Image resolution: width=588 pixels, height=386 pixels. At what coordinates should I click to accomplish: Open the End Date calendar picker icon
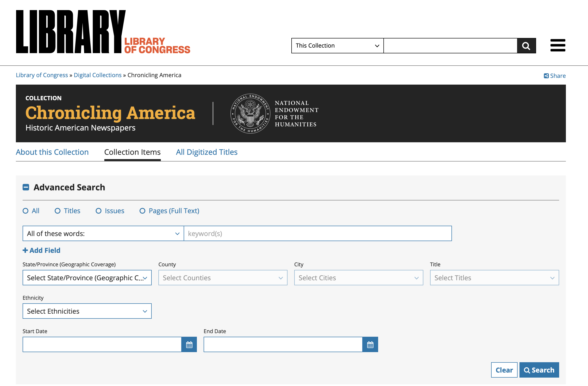tap(370, 344)
